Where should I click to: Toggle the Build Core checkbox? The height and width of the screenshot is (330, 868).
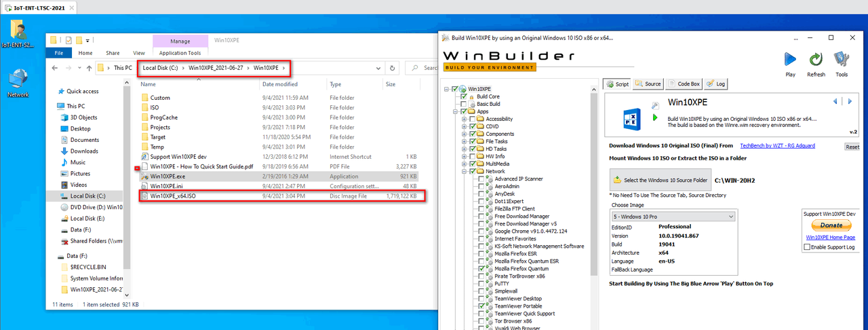click(x=463, y=96)
